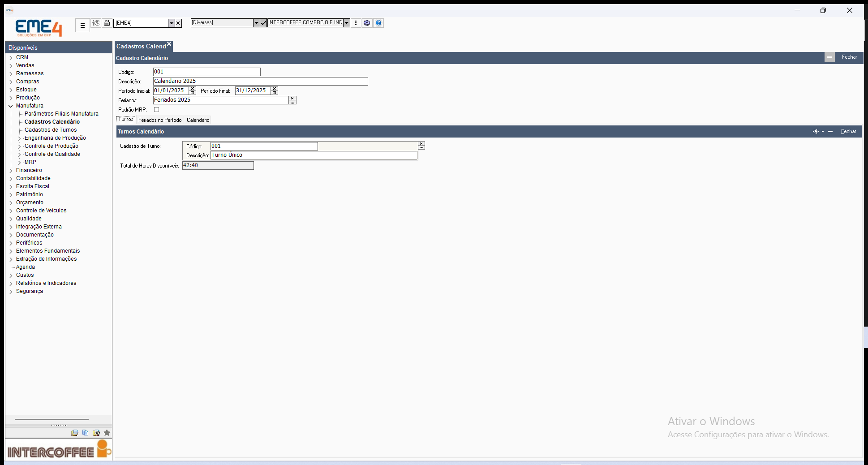The image size is (868, 465).
Task: Expand the Engenharia de Produção node
Action: [x=19, y=138]
